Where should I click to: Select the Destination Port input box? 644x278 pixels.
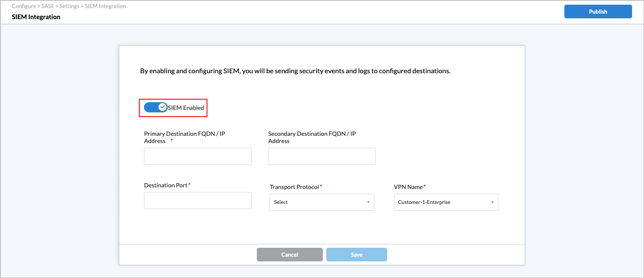(198, 201)
